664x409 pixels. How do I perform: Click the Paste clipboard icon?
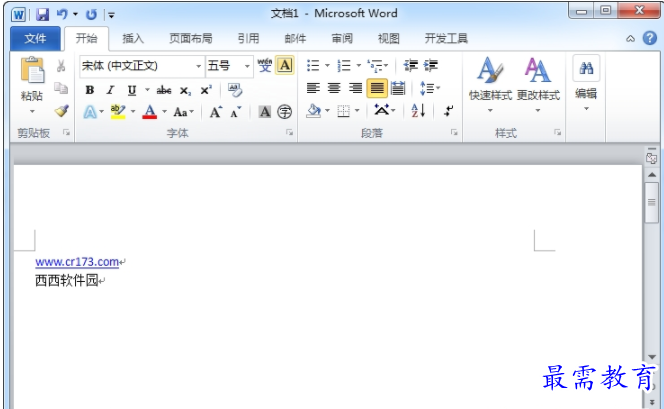pyautogui.click(x=32, y=70)
